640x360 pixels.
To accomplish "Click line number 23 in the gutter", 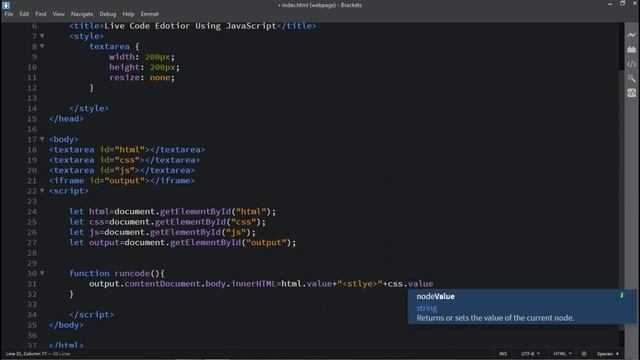I will tap(32, 201).
